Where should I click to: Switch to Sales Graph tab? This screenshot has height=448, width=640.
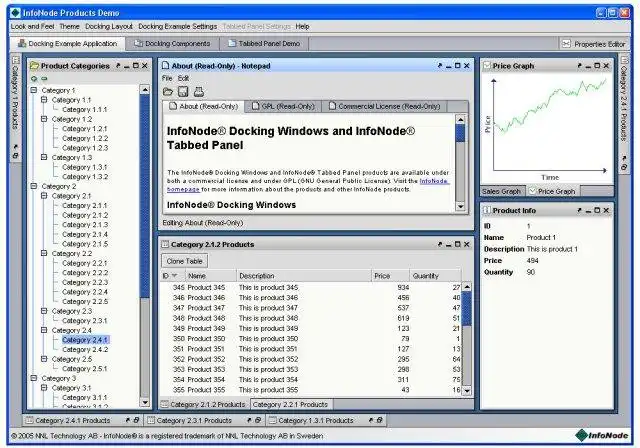pyautogui.click(x=501, y=191)
